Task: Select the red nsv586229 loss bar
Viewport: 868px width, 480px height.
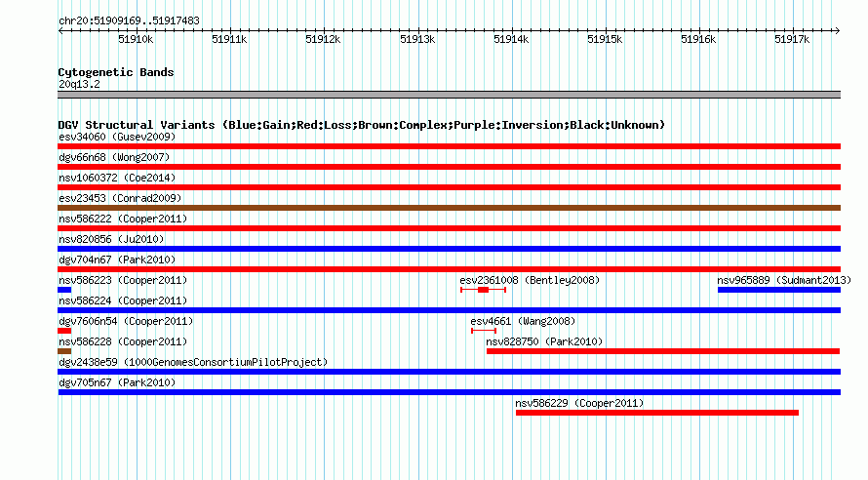Action: [657, 413]
